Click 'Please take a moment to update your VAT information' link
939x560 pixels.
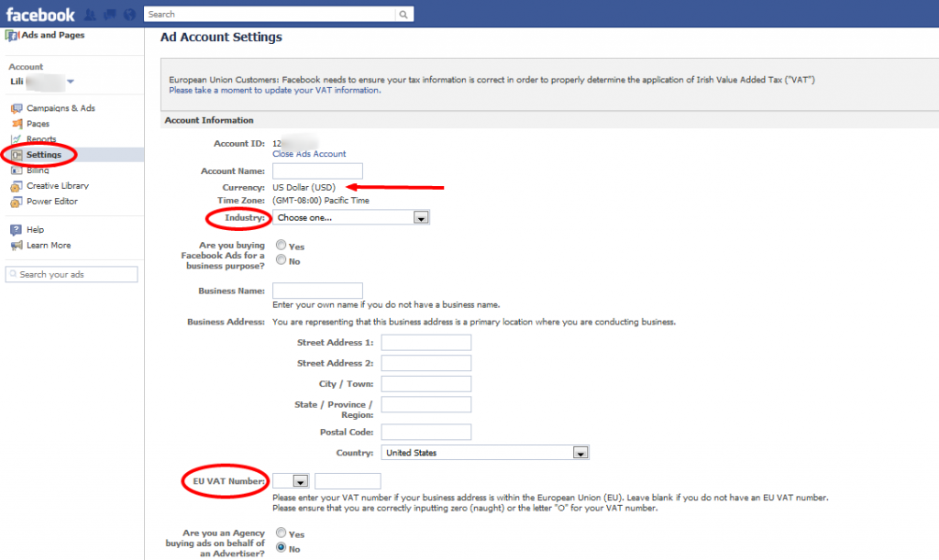tap(274, 91)
